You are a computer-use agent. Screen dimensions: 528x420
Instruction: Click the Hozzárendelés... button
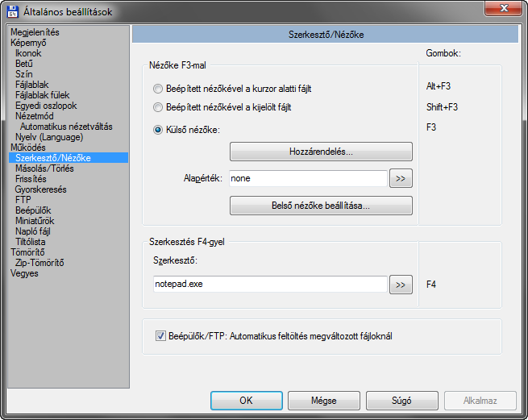pyautogui.click(x=321, y=152)
